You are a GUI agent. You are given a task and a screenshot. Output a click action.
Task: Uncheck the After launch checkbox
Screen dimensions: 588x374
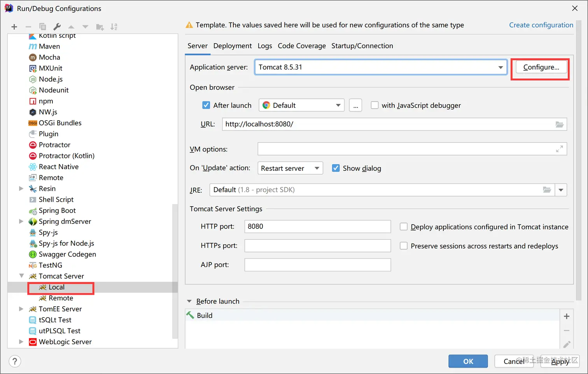206,105
